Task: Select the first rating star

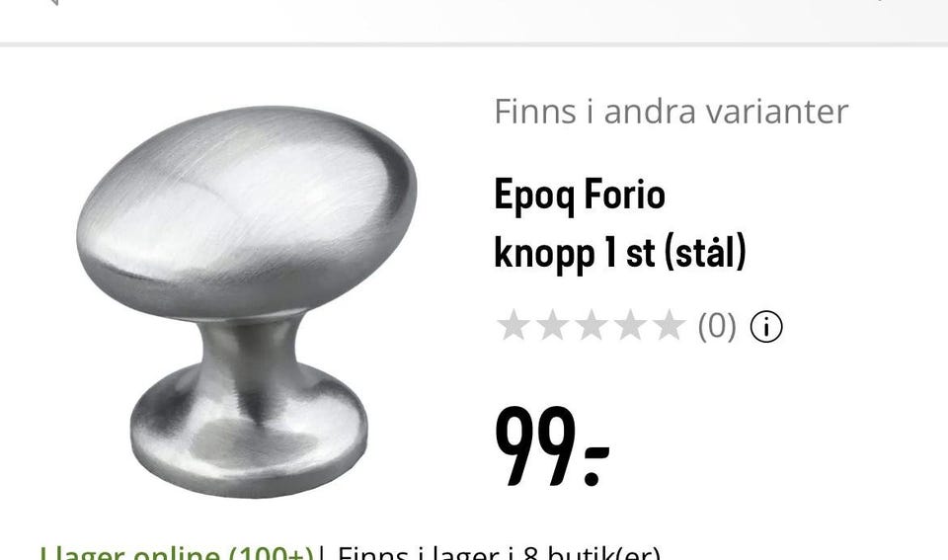Action: pyautogui.click(x=513, y=325)
